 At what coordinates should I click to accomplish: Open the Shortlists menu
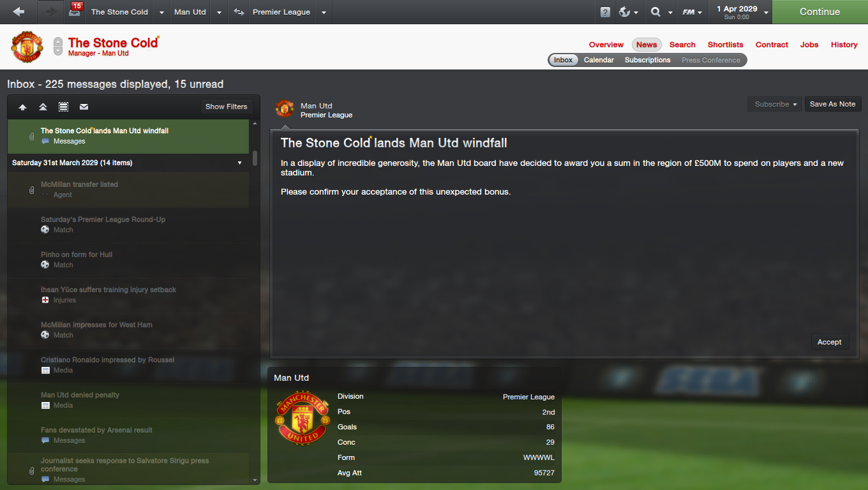tap(725, 45)
